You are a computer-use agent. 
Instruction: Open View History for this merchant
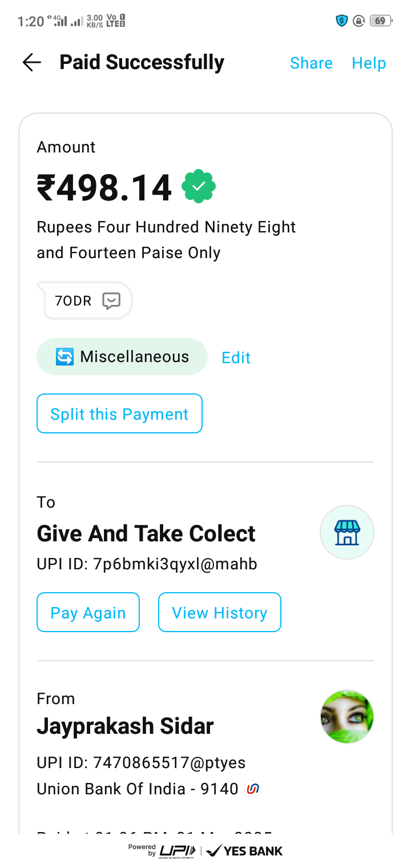point(220,613)
